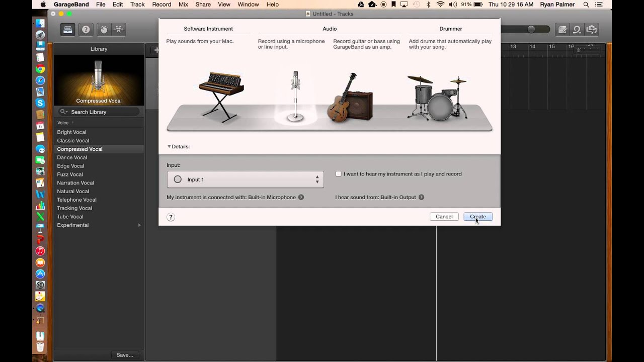Viewport: 644px width, 362px height.
Task: Adjust the master volume slider knob
Action: coord(531,30)
